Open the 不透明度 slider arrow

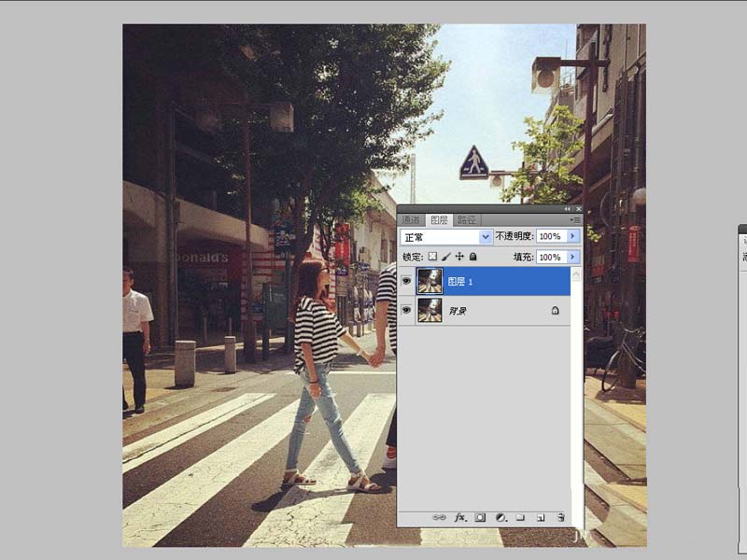[x=573, y=236]
